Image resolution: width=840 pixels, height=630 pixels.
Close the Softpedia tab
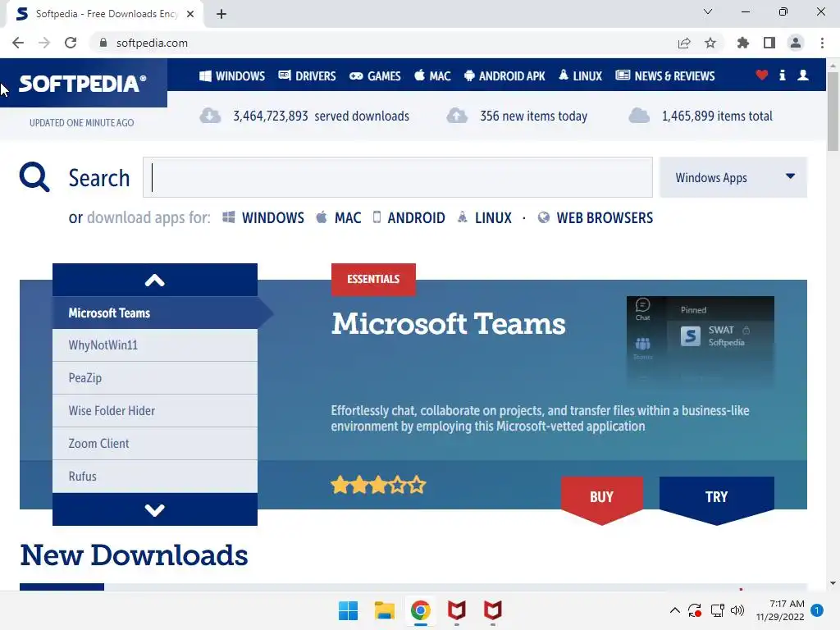coord(190,14)
